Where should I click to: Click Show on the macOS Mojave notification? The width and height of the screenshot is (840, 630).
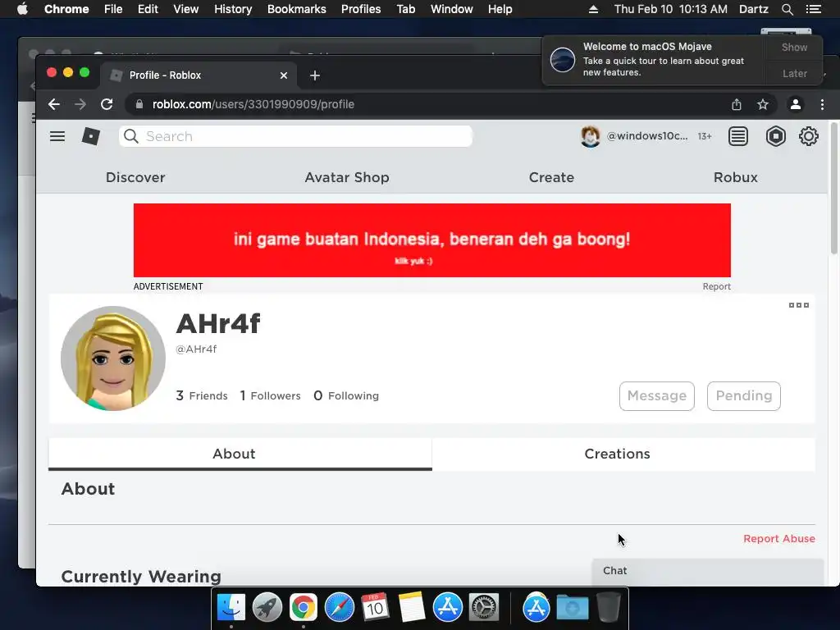click(x=794, y=48)
